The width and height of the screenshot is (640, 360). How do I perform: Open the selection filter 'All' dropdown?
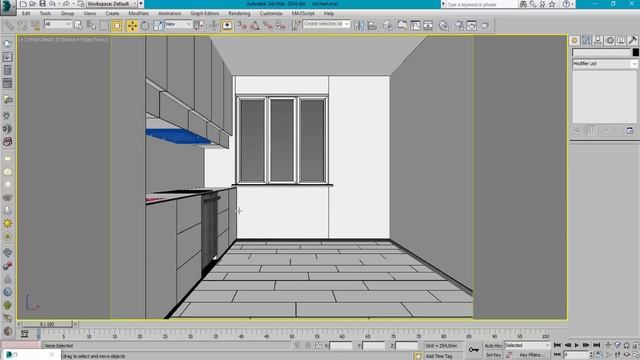[x=58, y=24]
